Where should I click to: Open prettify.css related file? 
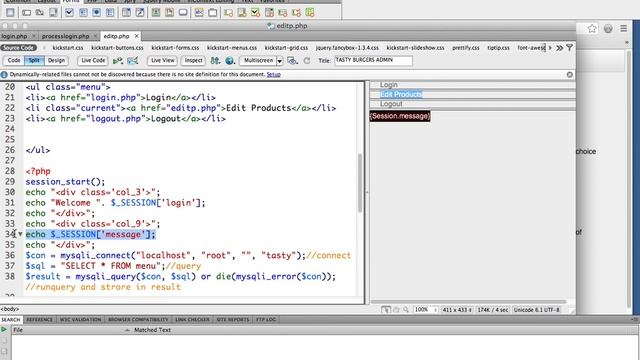466,48
